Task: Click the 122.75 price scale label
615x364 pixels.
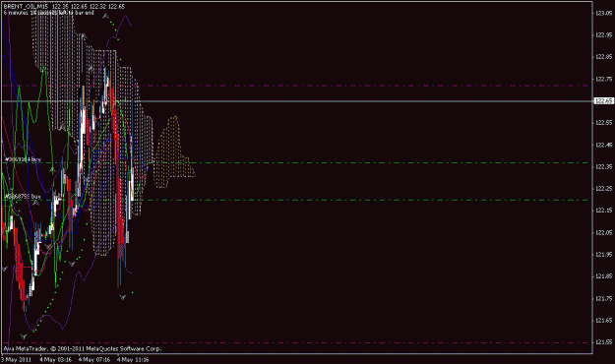Action: pyautogui.click(x=604, y=79)
